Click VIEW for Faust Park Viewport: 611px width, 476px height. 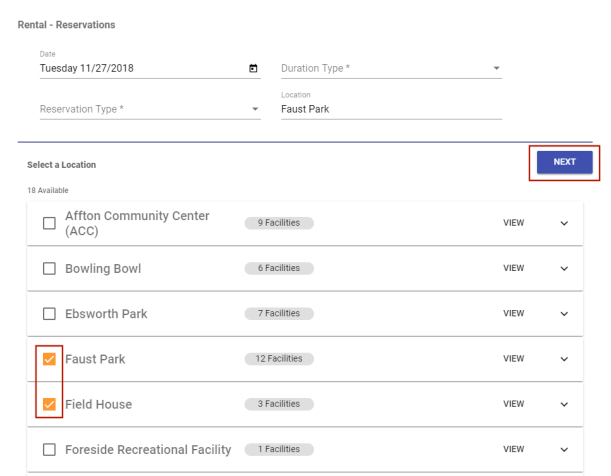513,359
